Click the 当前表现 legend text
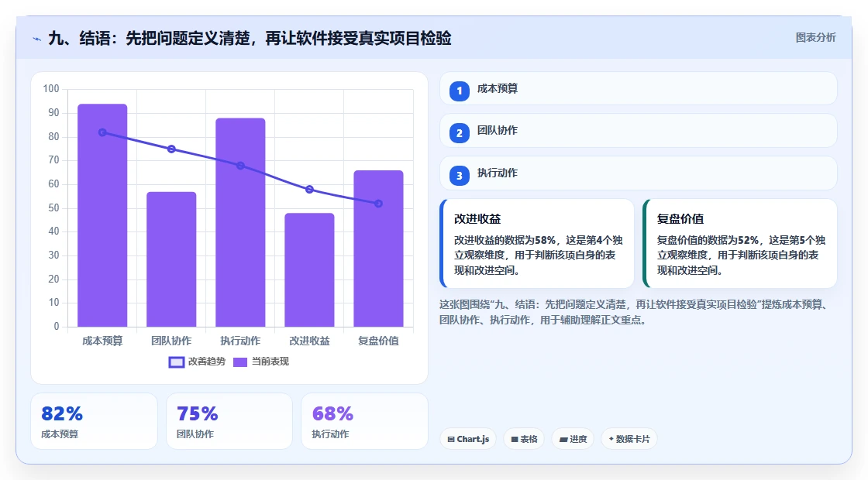The image size is (868, 480). pyautogui.click(x=270, y=362)
